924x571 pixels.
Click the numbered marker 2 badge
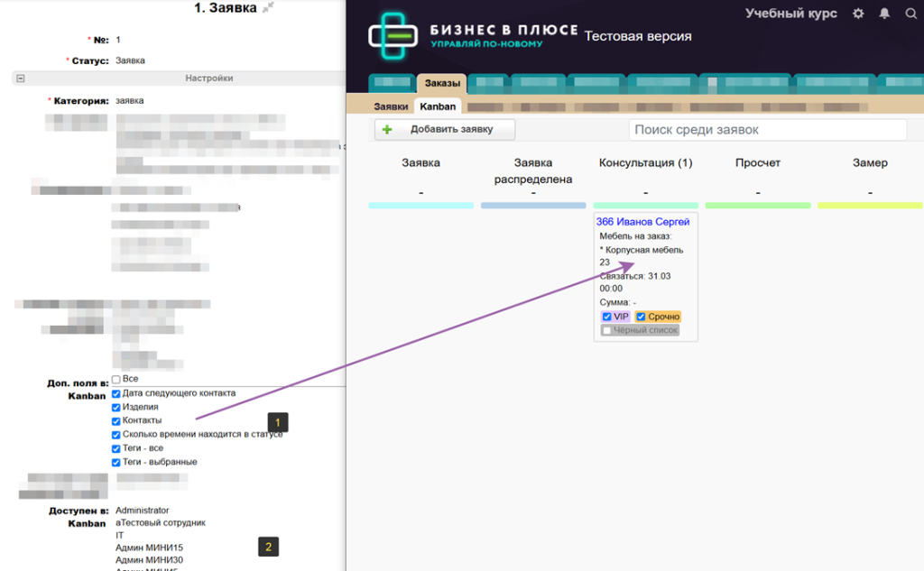(x=267, y=546)
